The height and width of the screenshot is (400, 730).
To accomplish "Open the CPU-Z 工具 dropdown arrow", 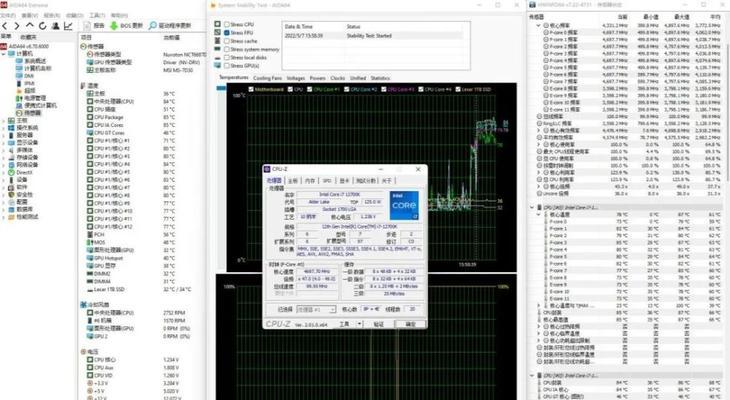I will tap(359, 324).
